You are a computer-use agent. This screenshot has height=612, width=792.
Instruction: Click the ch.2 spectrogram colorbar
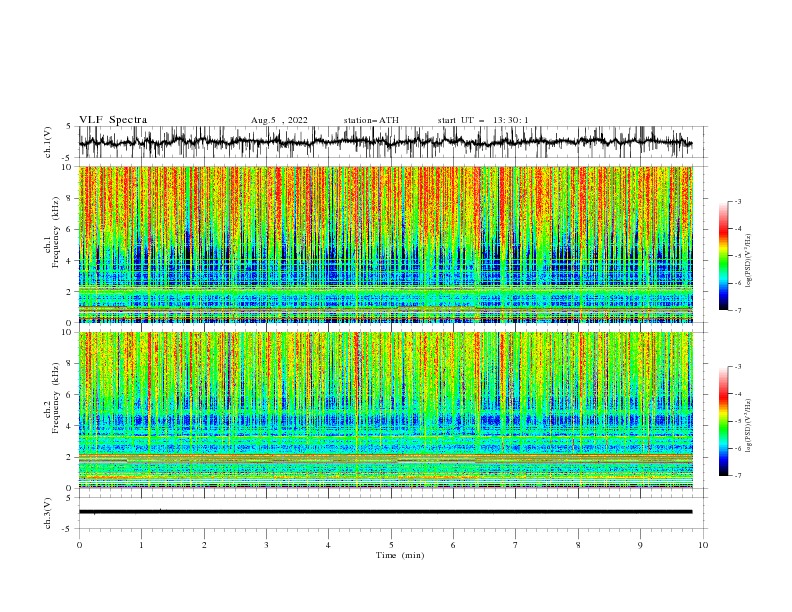[x=723, y=421]
